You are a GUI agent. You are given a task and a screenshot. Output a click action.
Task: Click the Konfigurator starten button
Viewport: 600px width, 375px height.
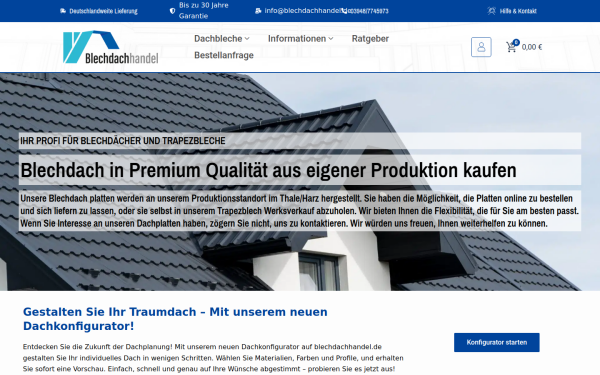497,342
